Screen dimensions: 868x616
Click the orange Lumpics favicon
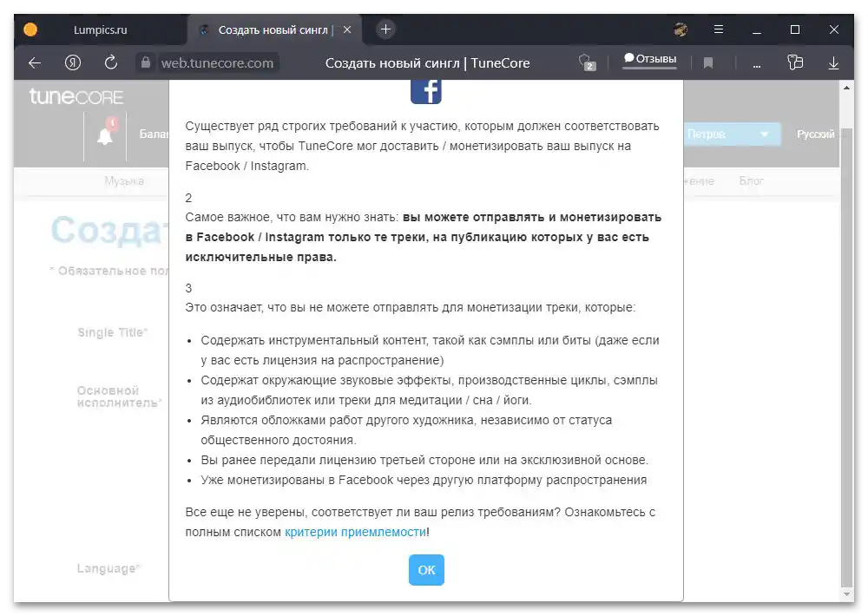(30, 29)
